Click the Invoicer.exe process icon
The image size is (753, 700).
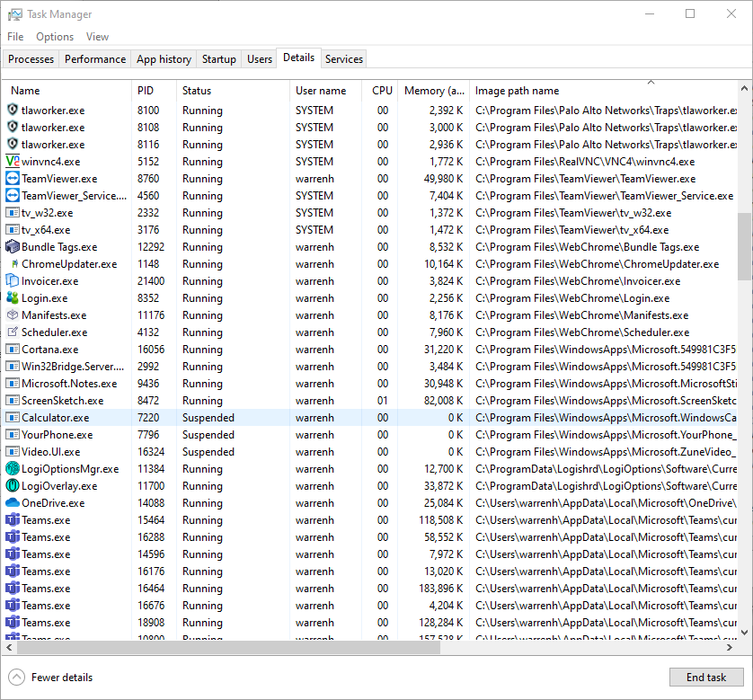(13, 281)
